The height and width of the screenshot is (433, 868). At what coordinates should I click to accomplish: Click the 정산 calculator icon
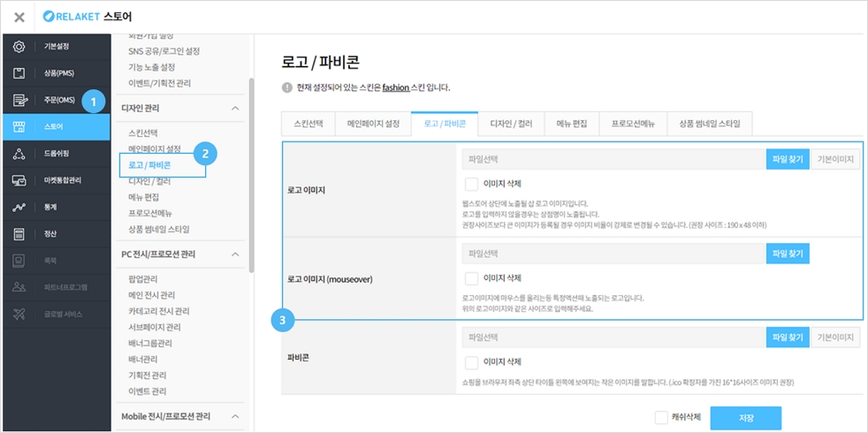pos(19,234)
